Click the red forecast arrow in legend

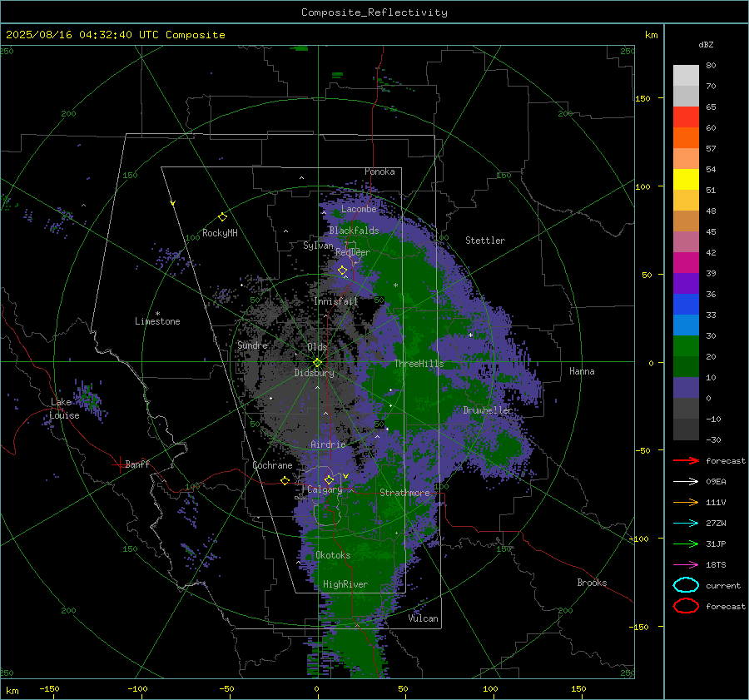tap(686, 460)
